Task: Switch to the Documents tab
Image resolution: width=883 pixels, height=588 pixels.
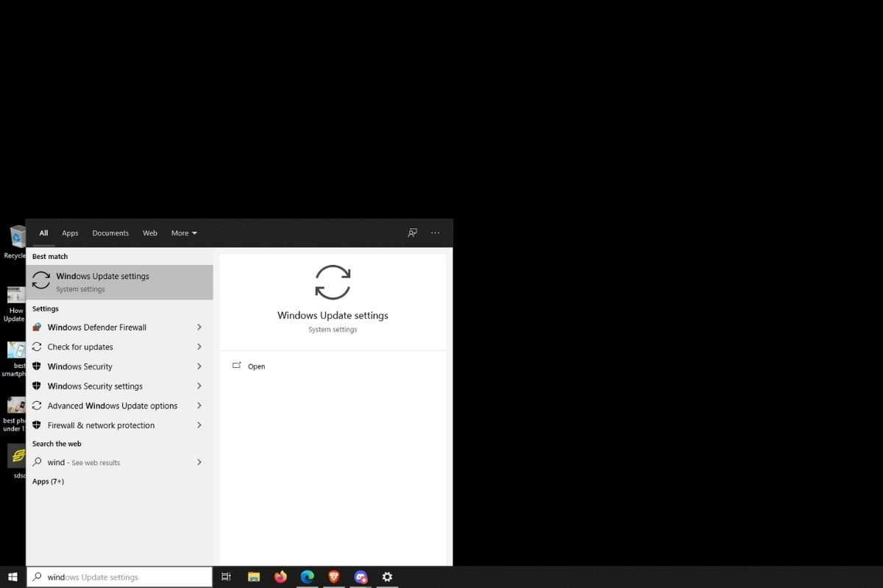Action: [x=110, y=233]
